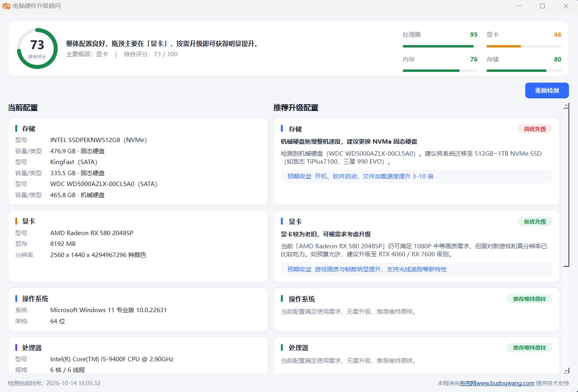Click the 465.8 GB · 机械硬盘 value
578x392 pixels.
77,195
